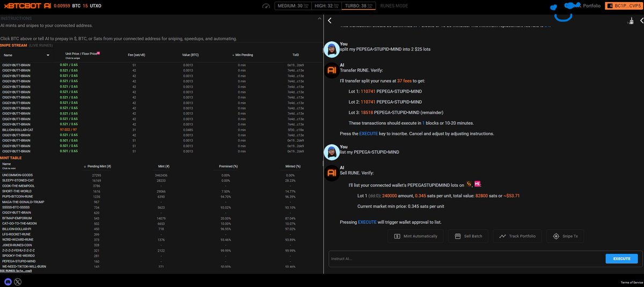Click the speedometer fee gauge icon
The height and width of the screenshot is (287, 644).
(267, 6)
